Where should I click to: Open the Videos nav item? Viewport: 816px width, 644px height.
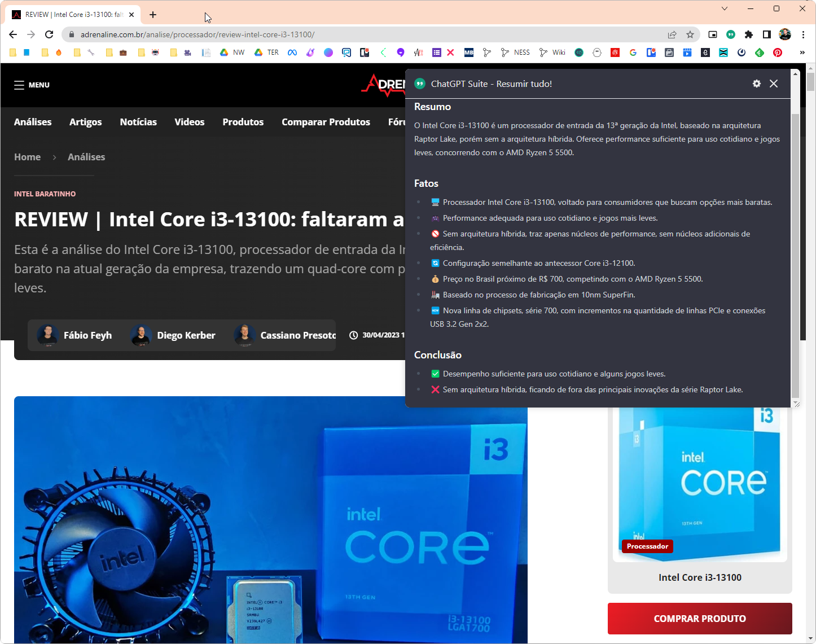click(x=190, y=122)
